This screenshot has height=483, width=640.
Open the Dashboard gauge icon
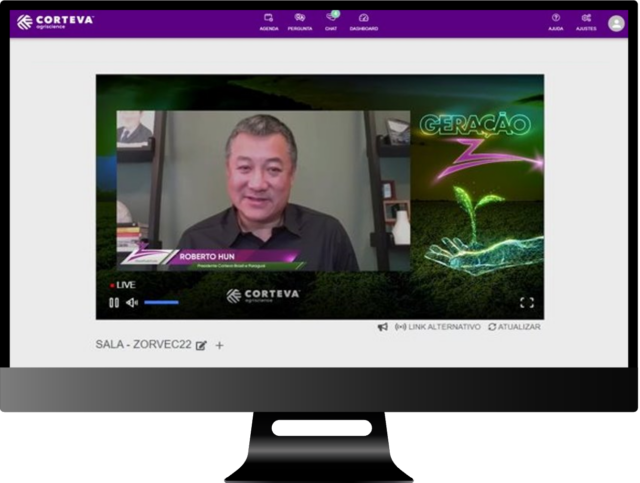tap(363, 21)
